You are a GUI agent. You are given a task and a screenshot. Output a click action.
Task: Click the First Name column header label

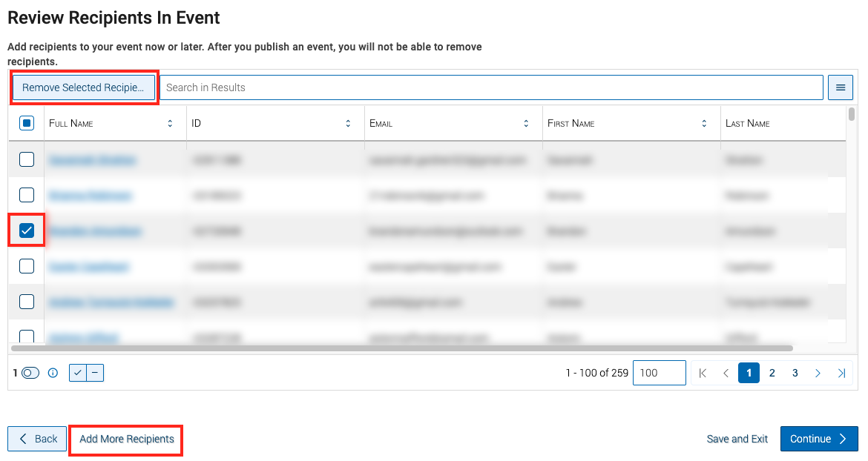571,123
